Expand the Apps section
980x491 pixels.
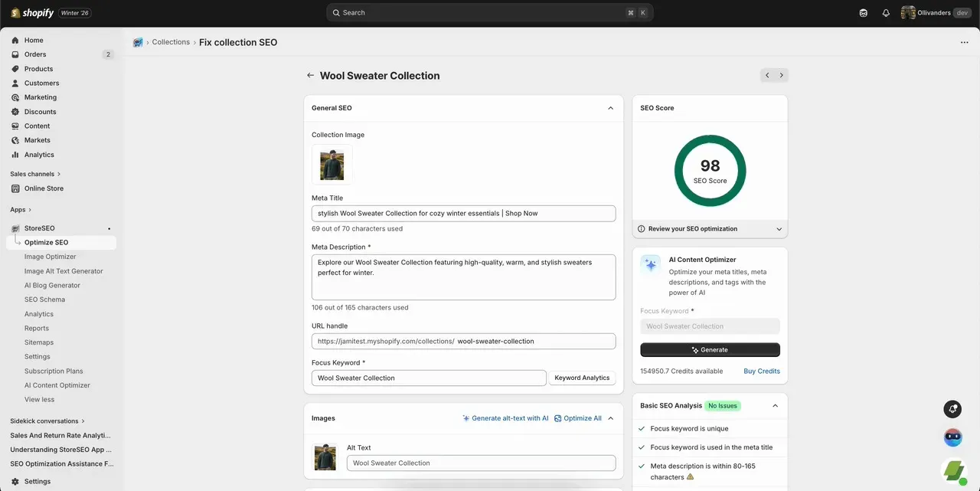(x=21, y=209)
